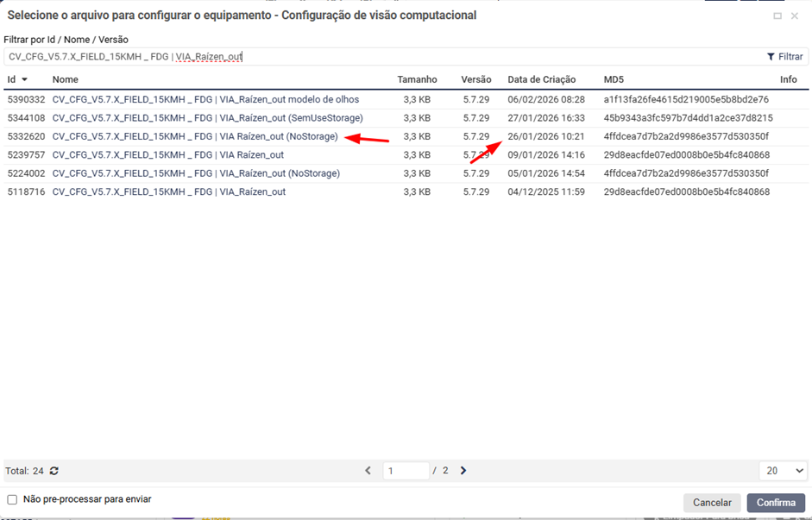The width and height of the screenshot is (812, 520).
Task: Click the filter text input field
Action: point(380,57)
